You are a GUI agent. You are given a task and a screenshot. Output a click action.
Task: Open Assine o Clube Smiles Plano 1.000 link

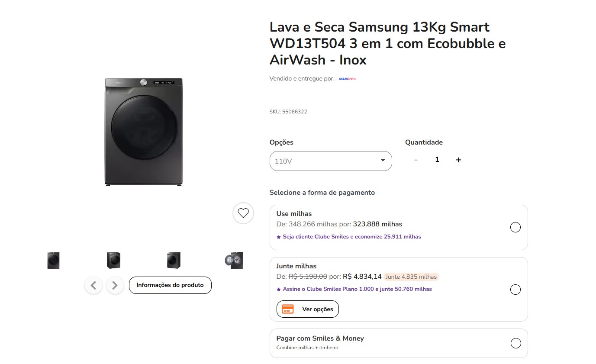pos(357,289)
